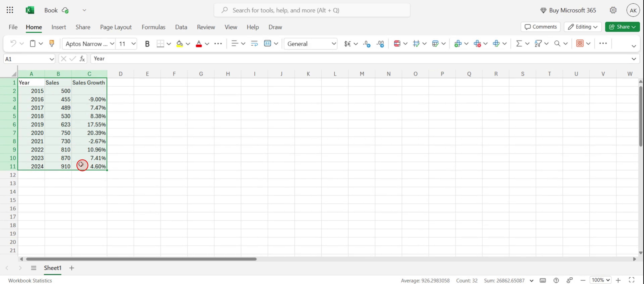The image size is (644, 284).
Task: Click the Increase Decimal icon
Action: (x=367, y=44)
